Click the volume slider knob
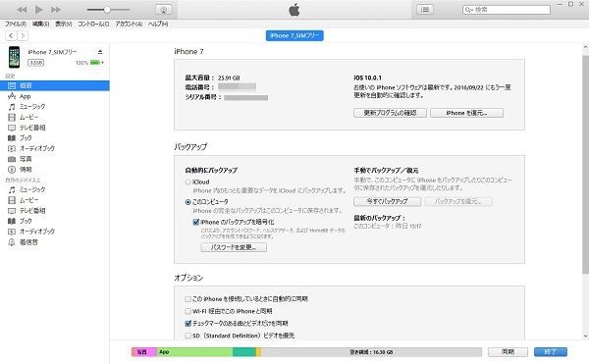This screenshot has height=364, width=589. pyautogui.click(x=107, y=10)
